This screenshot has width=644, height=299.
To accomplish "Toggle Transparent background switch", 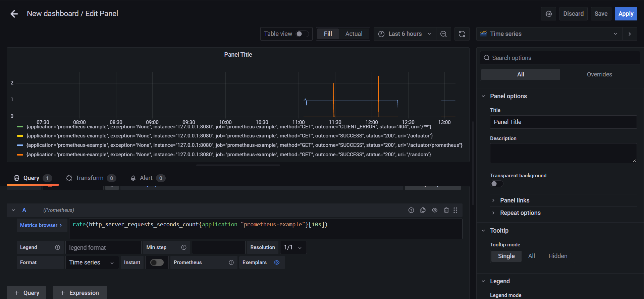I will (497, 184).
